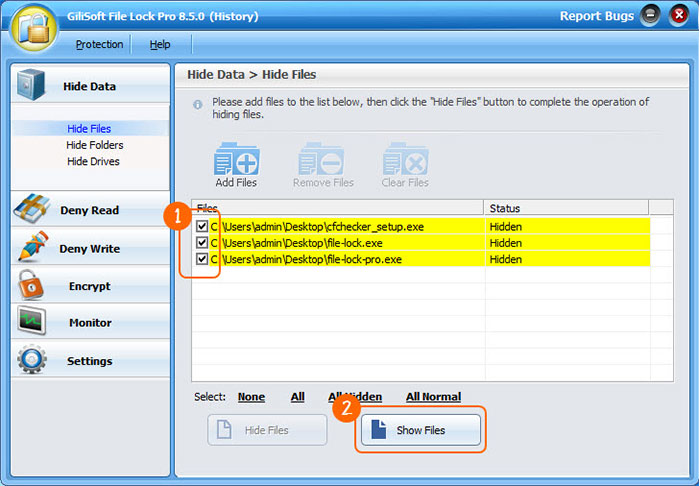Select the Deny Write pencil icon
The image size is (700, 486).
tap(33, 246)
